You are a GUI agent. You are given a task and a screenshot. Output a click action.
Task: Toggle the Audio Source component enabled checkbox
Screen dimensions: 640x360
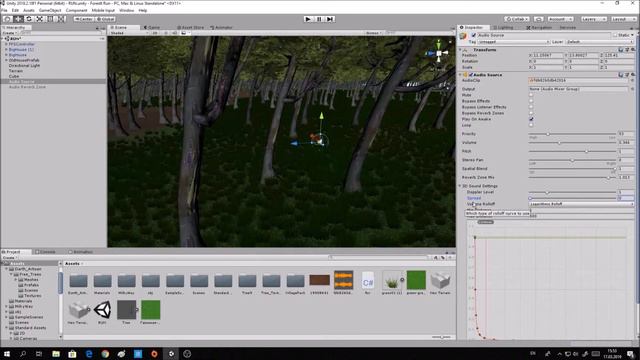pos(471,75)
